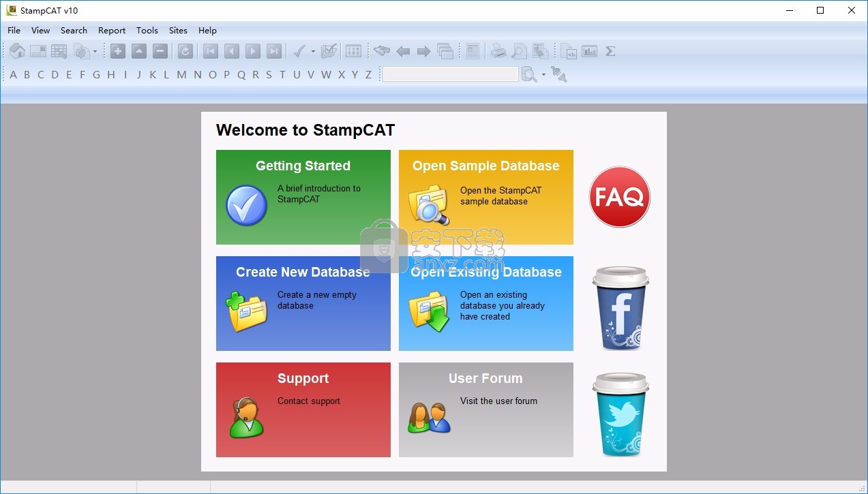868x494 pixels.
Task: Click the database search magnifier icon
Action: [x=529, y=74]
